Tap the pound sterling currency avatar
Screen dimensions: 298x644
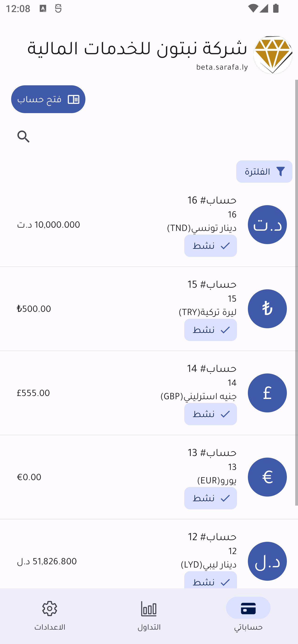click(x=267, y=393)
